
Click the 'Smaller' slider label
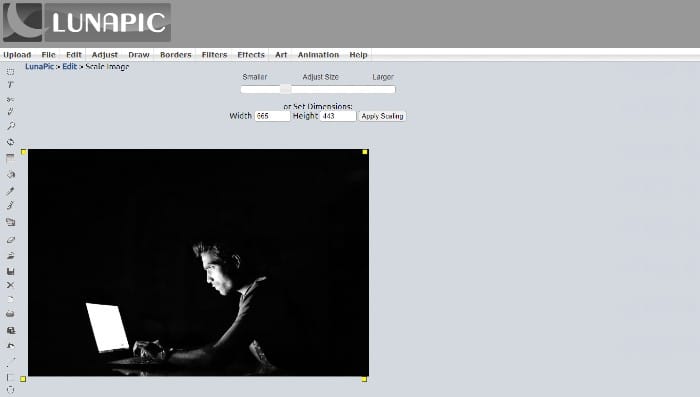(254, 77)
